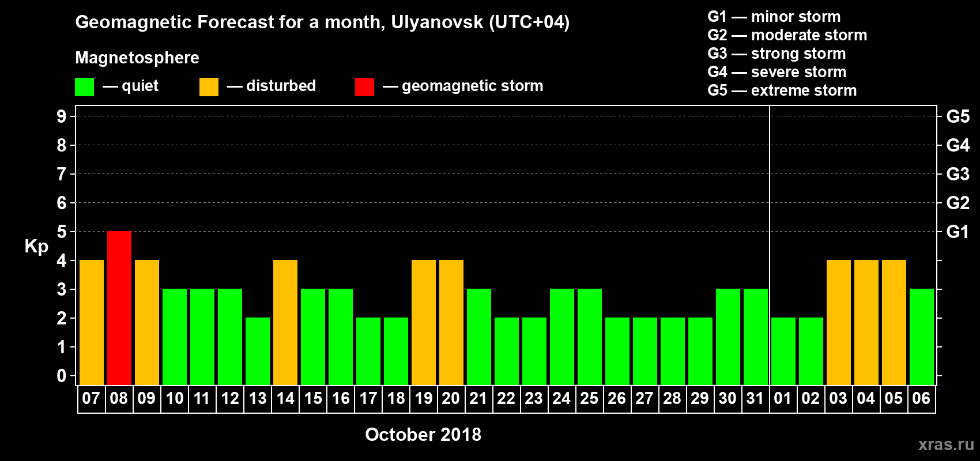This screenshot has height=461, width=980.
Task: Click the date label 02
Action: 811,398
